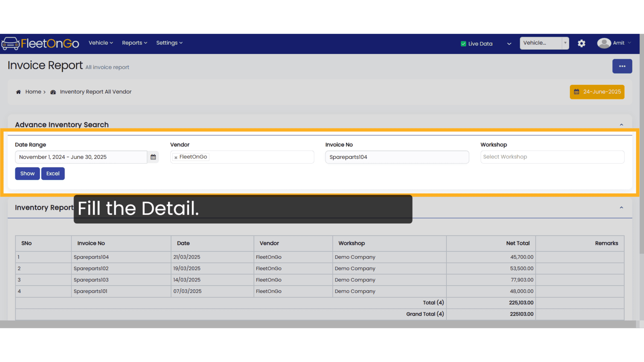Open the Vehicle menu
Viewport: 644px width, 362px height.
tap(101, 43)
